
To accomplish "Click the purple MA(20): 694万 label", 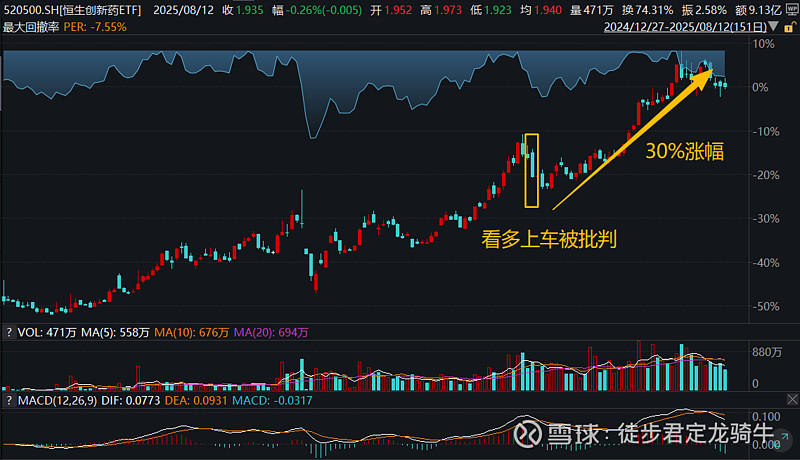I will (x=271, y=333).
